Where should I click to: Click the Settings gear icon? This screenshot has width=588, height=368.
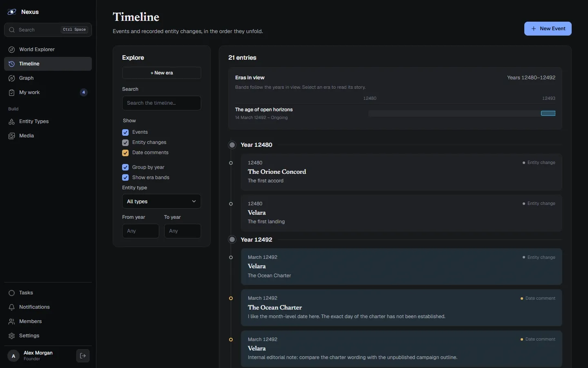pyautogui.click(x=11, y=336)
